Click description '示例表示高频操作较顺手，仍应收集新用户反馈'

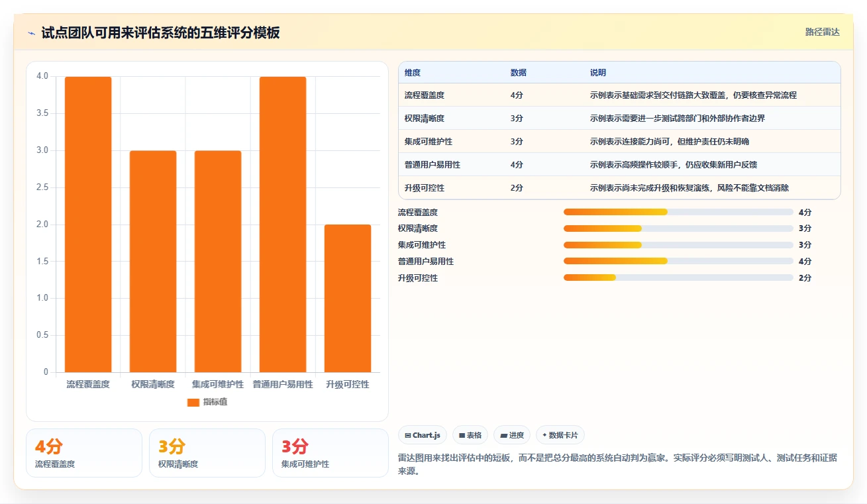[x=674, y=165]
